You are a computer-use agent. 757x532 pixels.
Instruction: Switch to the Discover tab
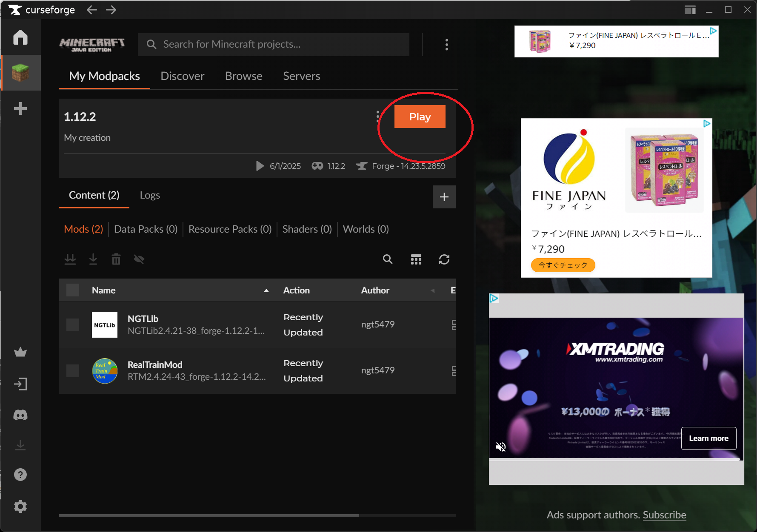point(183,76)
